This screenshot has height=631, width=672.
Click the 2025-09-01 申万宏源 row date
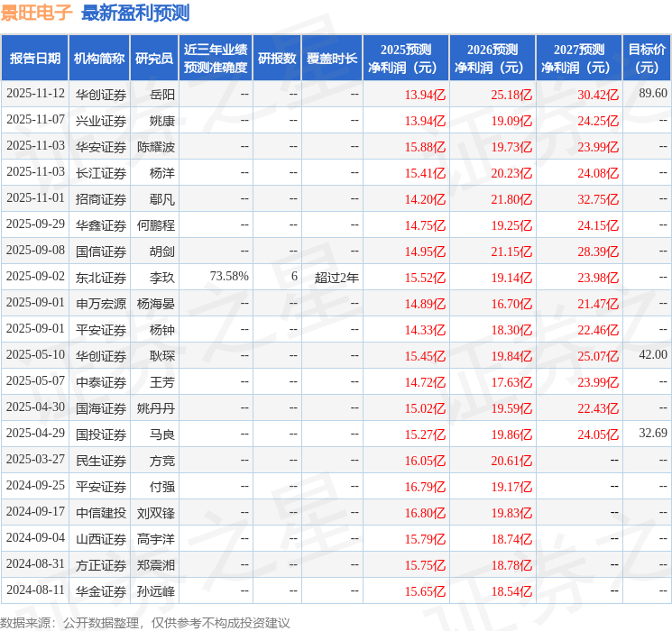pos(35,303)
